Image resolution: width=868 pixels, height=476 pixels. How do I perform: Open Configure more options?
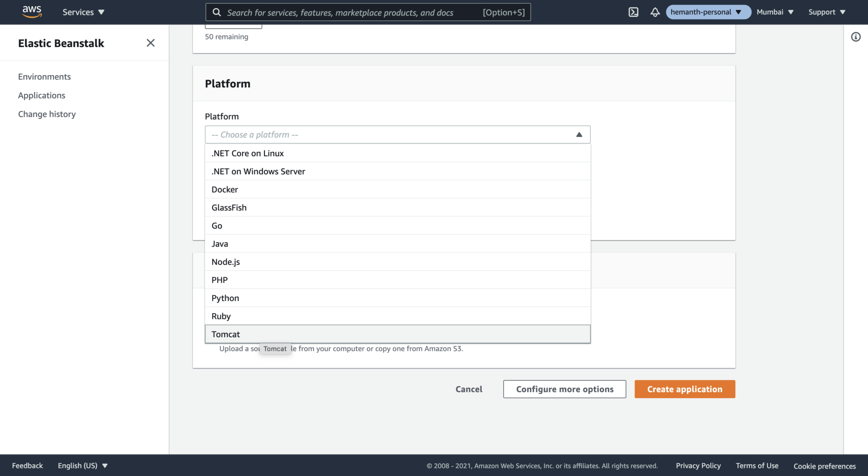pos(564,389)
